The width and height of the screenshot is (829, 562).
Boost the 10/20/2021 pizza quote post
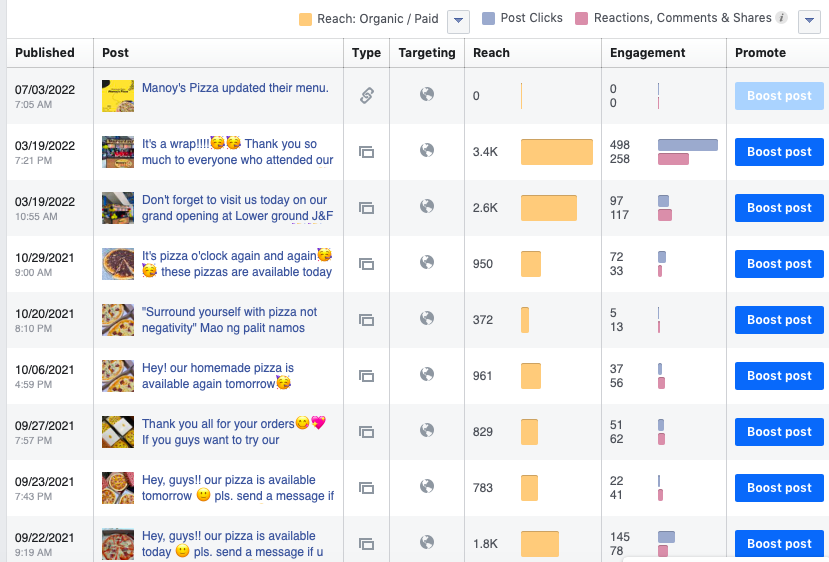779,320
